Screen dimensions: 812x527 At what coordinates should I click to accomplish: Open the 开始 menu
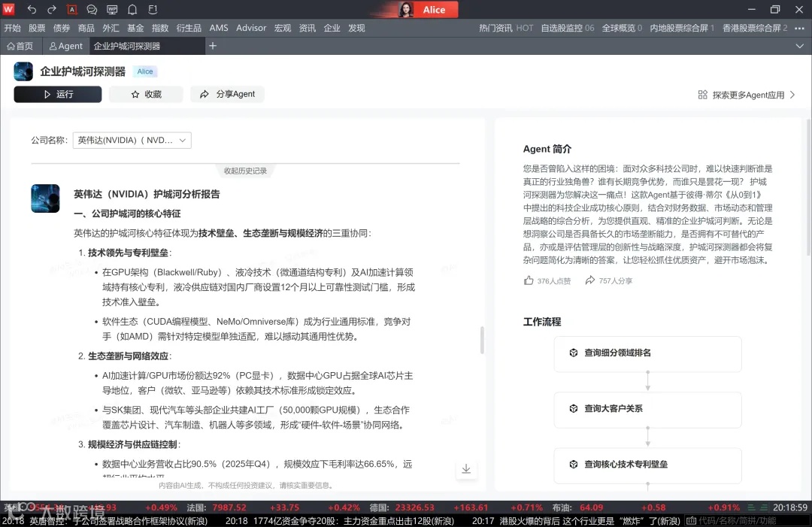pos(13,28)
